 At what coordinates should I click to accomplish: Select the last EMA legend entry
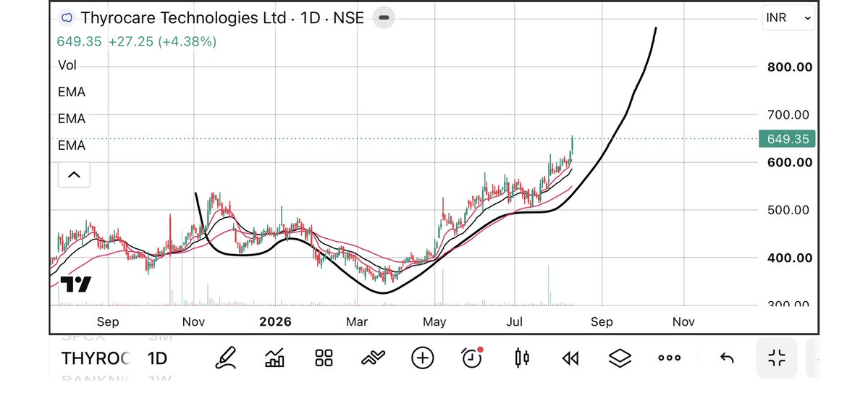point(72,145)
